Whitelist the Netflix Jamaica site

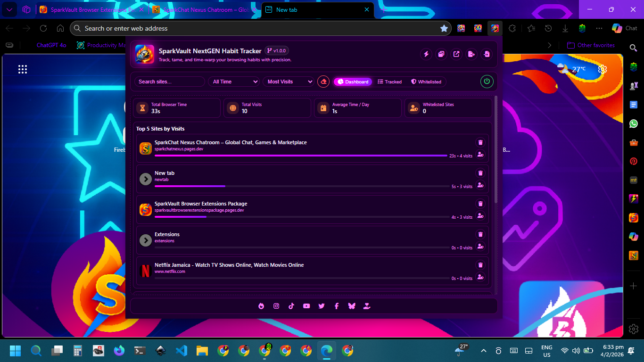point(480,277)
